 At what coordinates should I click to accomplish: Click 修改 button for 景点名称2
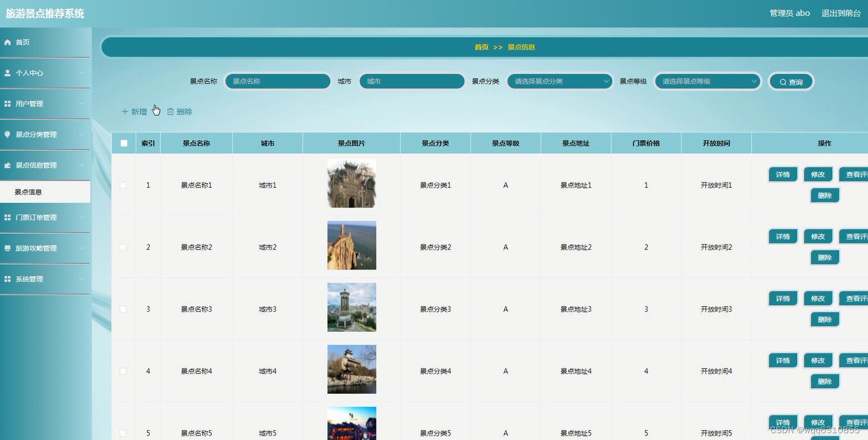(818, 237)
